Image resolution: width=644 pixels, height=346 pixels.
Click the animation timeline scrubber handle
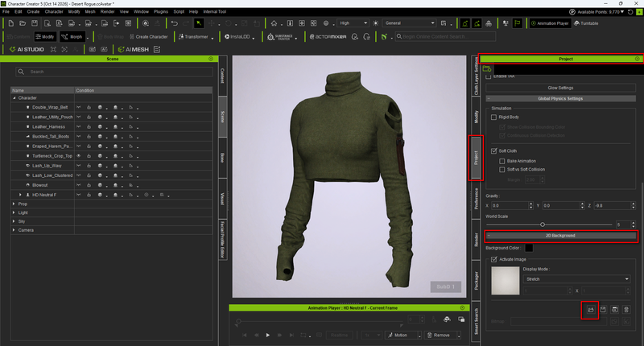(238, 321)
